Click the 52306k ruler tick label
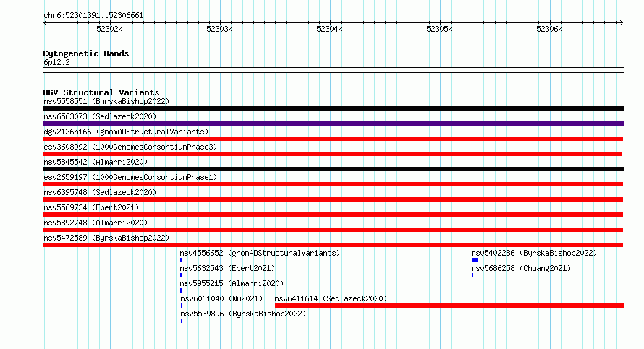Screen dimensions: 644x349 (549, 29)
